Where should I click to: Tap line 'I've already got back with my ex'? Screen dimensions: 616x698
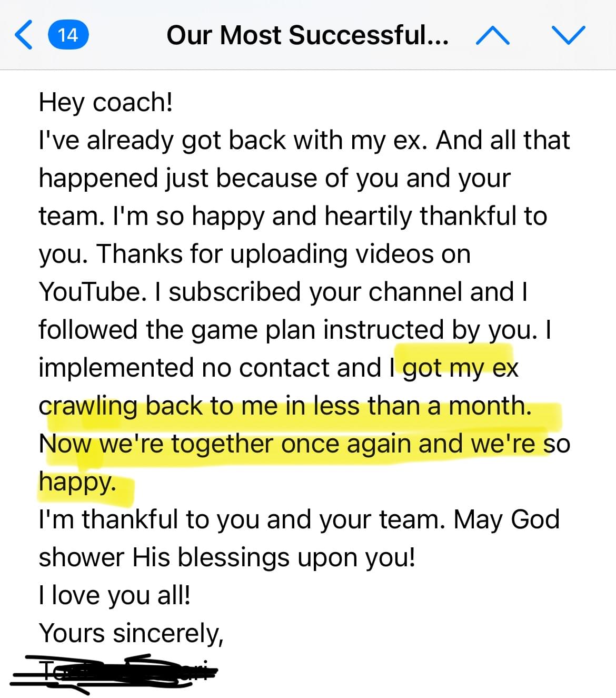233,140
